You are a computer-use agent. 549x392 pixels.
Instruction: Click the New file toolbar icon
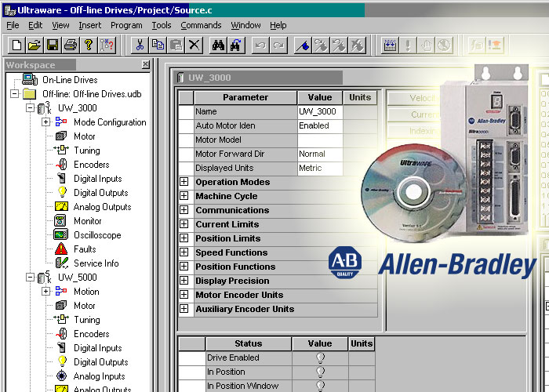(16, 45)
